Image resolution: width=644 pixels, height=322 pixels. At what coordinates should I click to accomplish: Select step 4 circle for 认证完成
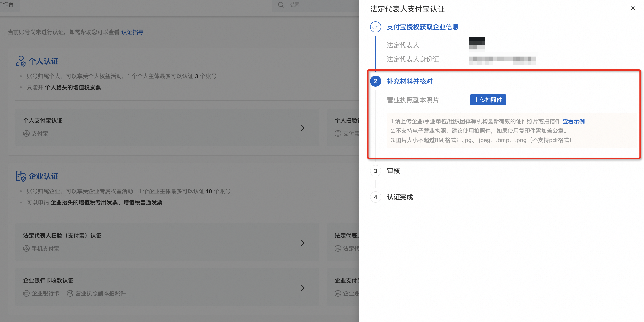375,197
